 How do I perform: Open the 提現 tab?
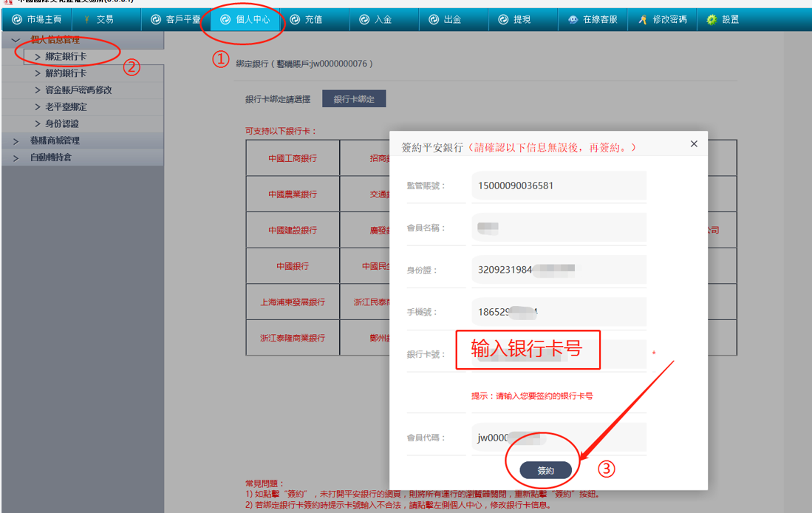pos(523,20)
